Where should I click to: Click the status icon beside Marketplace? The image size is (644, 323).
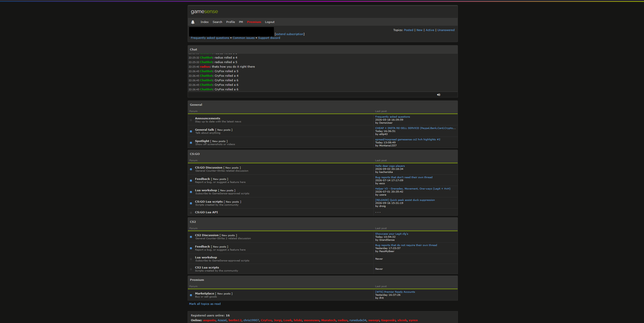click(191, 295)
